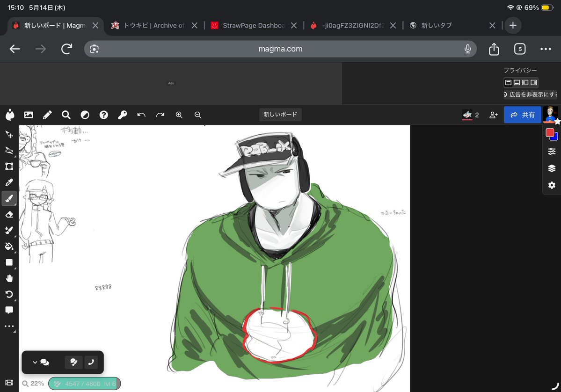Open the browser share sheet icon
The height and width of the screenshot is (392, 561).
[x=494, y=49]
